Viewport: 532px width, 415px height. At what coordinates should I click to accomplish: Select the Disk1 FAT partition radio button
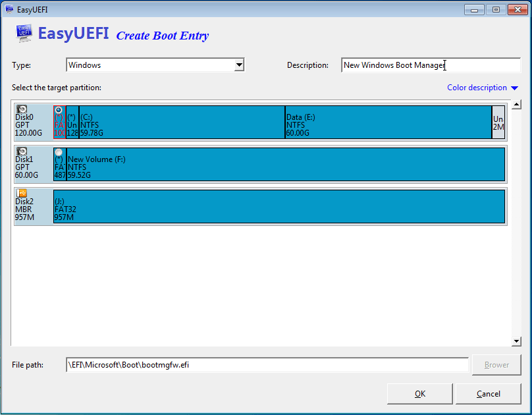click(x=59, y=152)
